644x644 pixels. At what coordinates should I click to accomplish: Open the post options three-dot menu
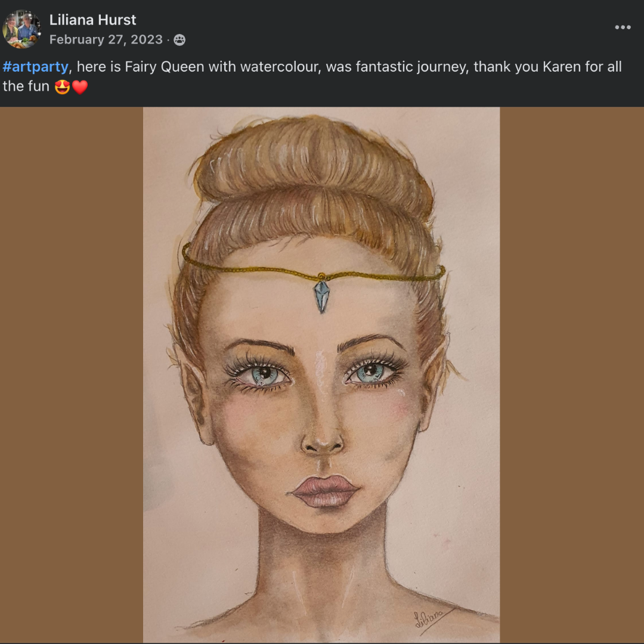pos(623,27)
